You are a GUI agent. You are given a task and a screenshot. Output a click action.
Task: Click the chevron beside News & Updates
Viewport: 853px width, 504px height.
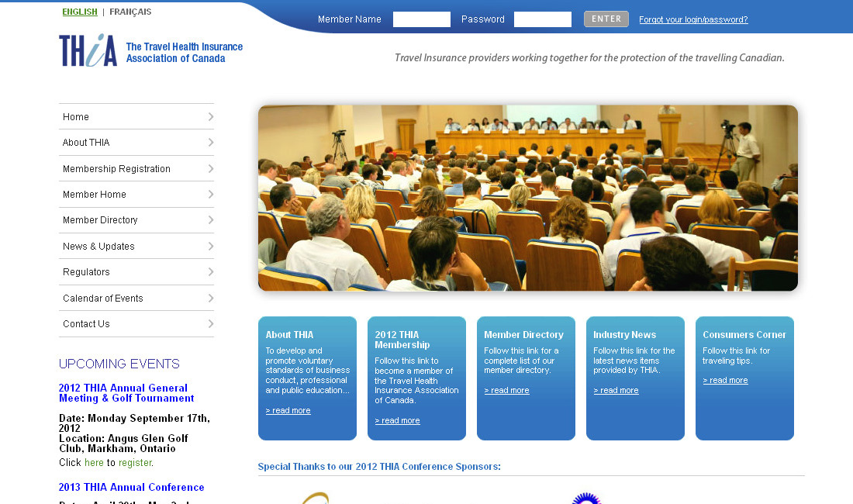click(210, 247)
